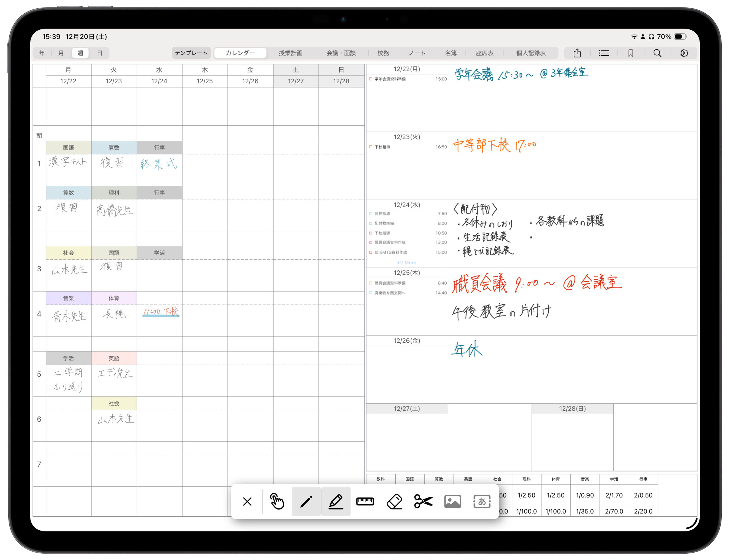Select the text input box tool

(x=482, y=501)
